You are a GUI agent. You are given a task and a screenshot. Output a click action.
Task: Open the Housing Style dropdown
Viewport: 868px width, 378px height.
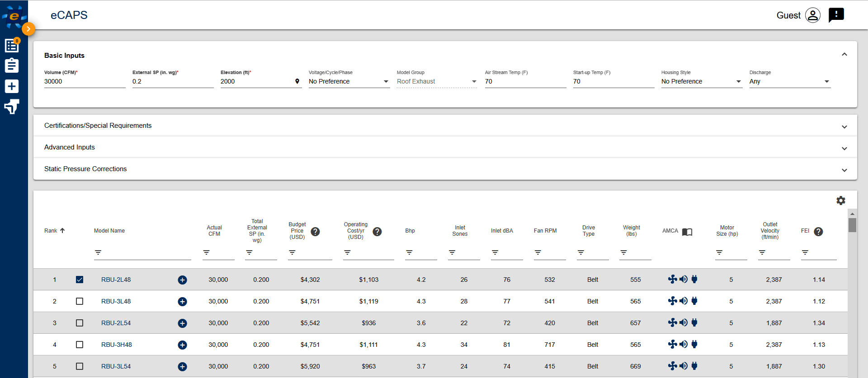702,81
